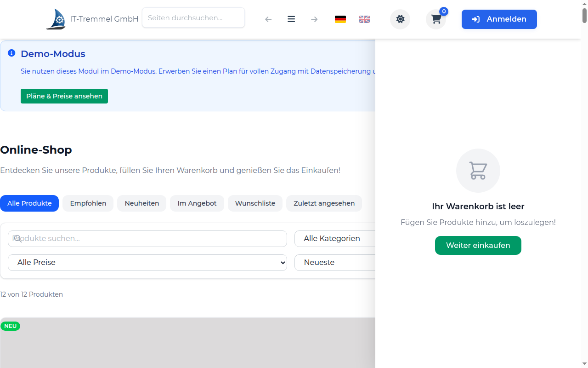The image size is (588, 368).
Task: Click Pläne & Preise ansehen button
Action: point(64,96)
